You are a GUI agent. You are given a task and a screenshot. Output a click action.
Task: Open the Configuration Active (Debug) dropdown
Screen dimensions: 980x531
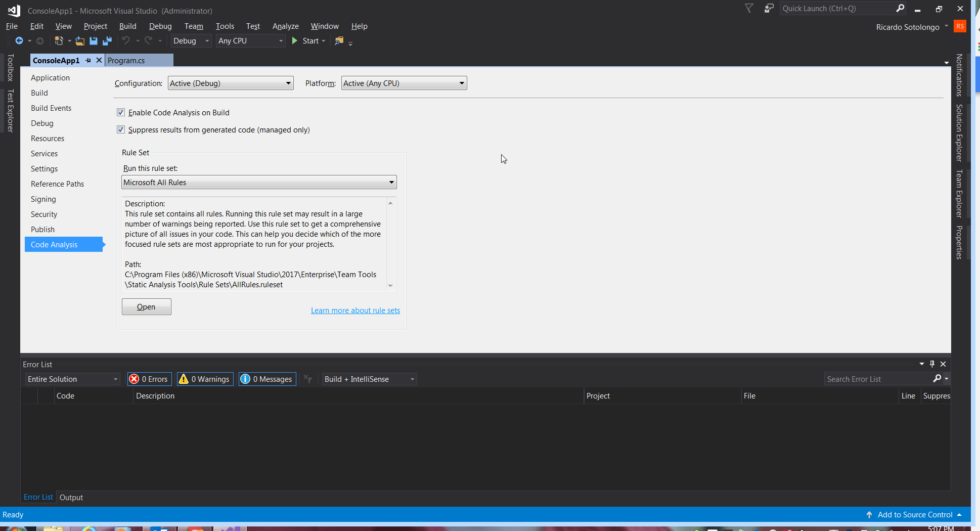[x=231, y=83]
